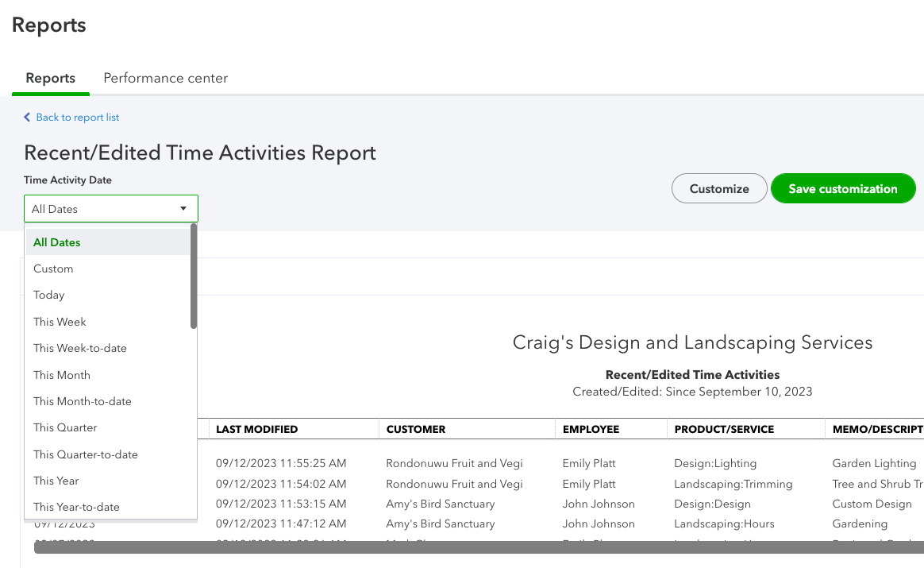
Task: Choose All Dates from the list
Action: tap(57, 242)
